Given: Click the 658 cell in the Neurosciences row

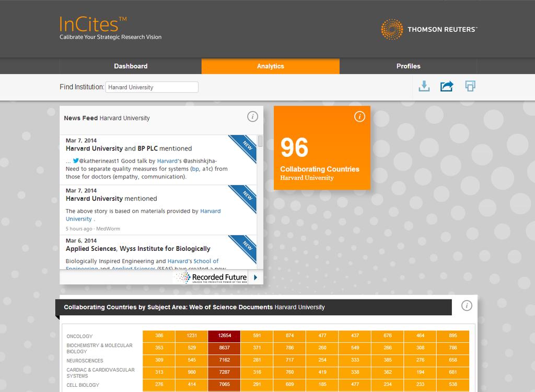Looking at the screenshot, I should [x=453, y=360].
